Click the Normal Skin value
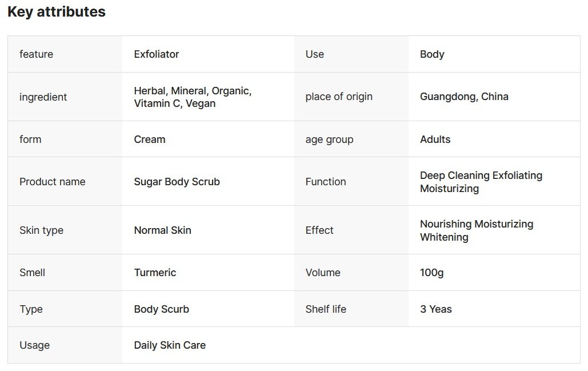This screenshot has height=371, width=588. 162,230
